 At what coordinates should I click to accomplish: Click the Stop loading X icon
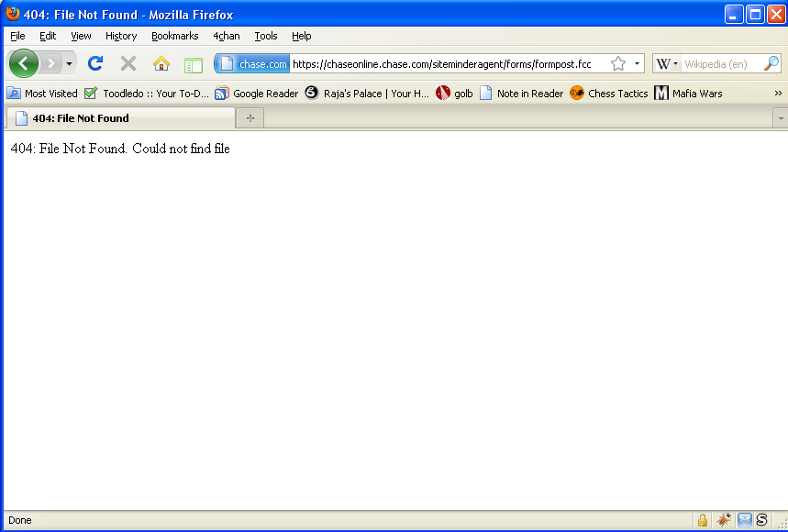pyautogui.click(x=128, y=63)
